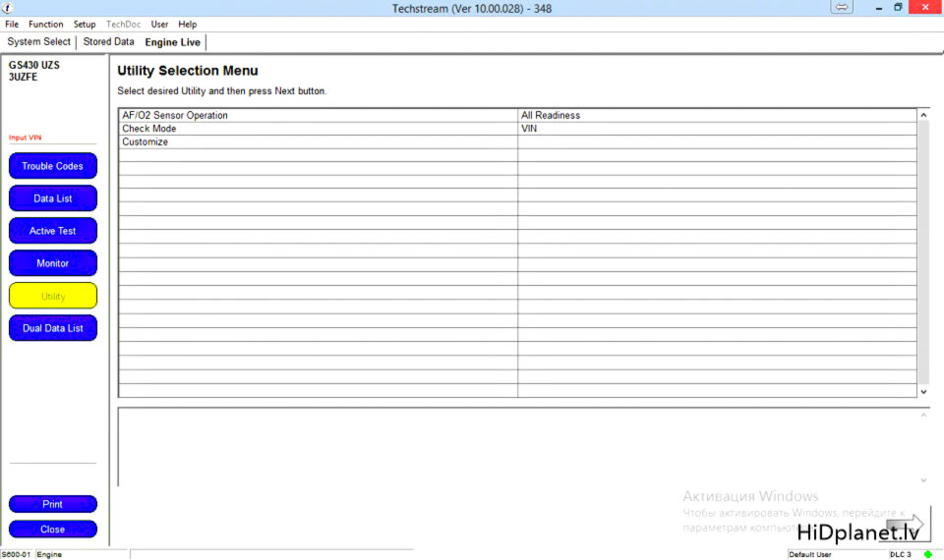
Task: Click the Techstream app icon in title bar
Action: pos(8,8)
